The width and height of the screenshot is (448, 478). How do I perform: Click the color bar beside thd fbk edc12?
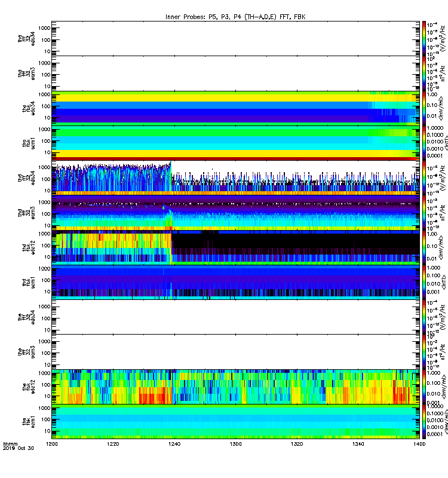[424, 247]
